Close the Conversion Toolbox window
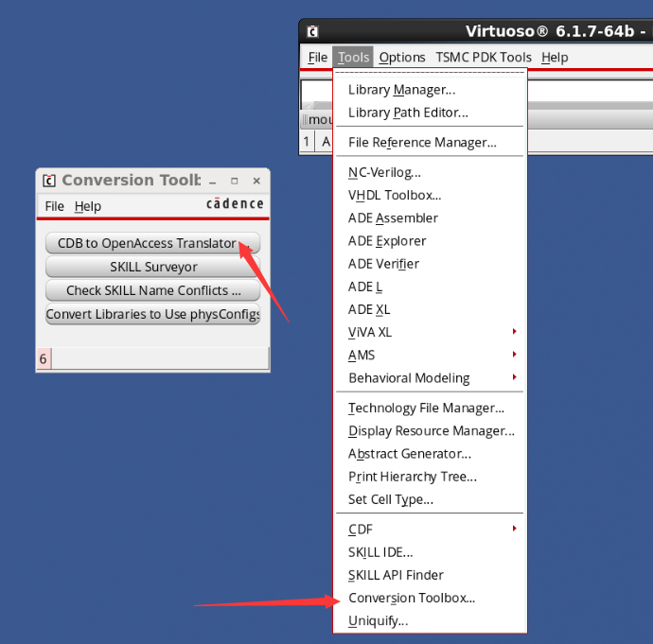The image size is (653, 644). click(x=256, y=181)
